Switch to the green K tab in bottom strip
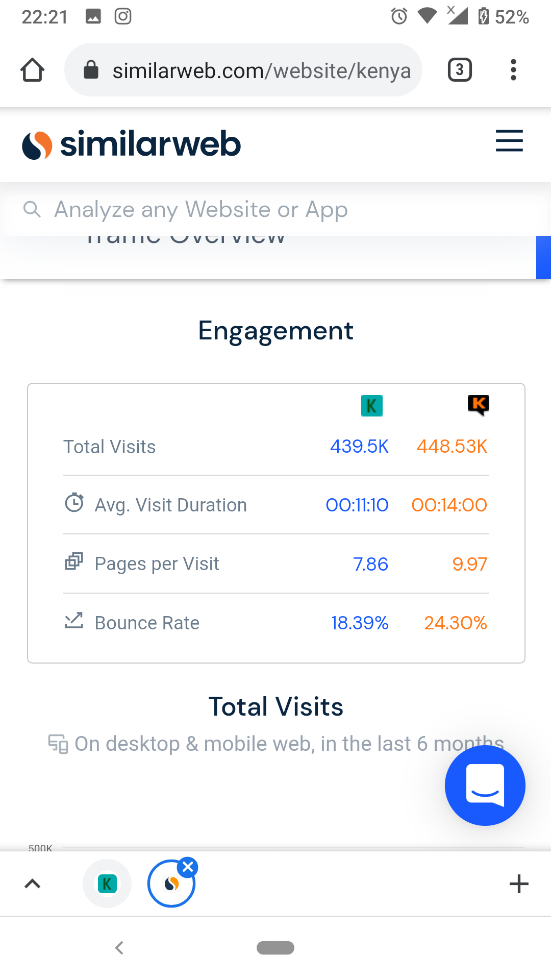 click(107, 884)
